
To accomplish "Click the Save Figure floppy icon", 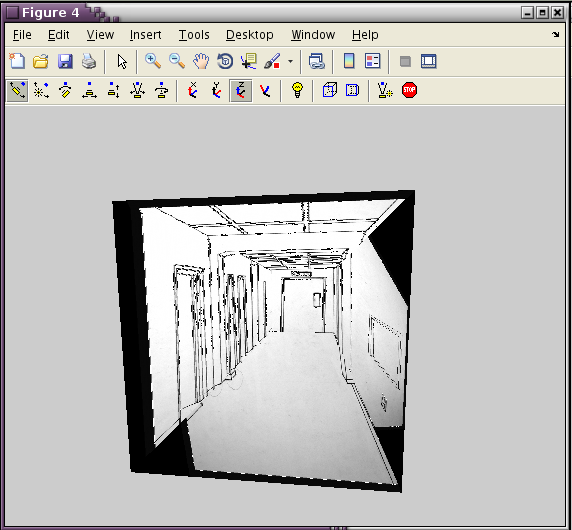I will (x=65, y=61).
